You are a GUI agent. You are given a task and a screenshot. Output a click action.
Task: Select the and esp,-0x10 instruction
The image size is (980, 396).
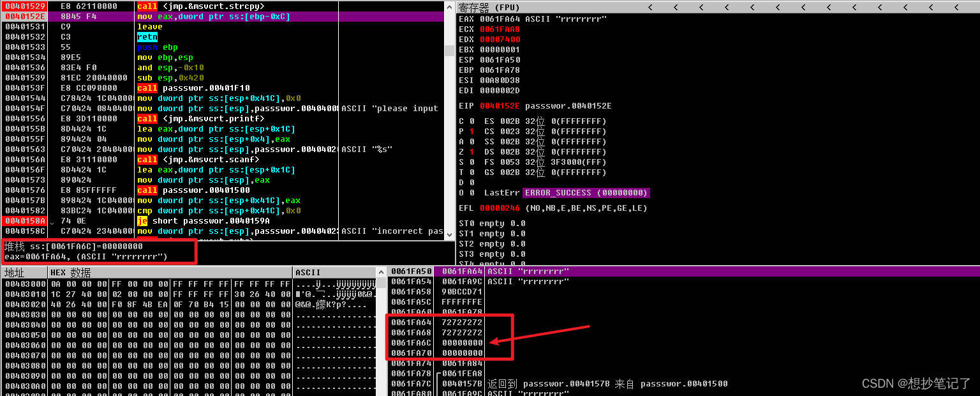click(223, 68)
